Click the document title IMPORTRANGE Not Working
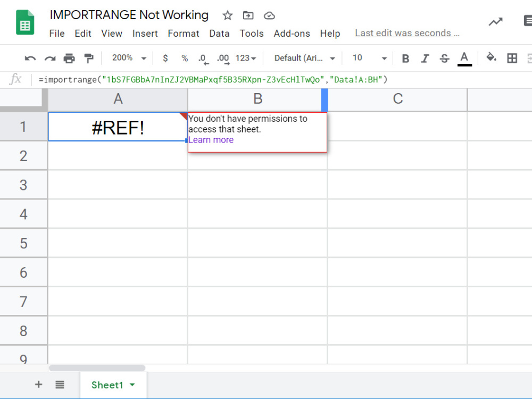The width and height of the screenshot is (532, 399). coord(129,15)
